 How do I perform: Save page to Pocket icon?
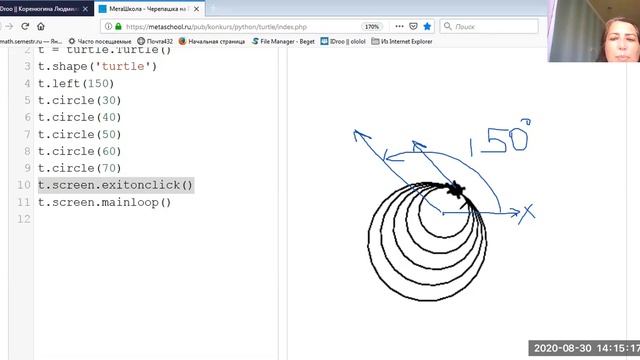tap(413, 27)
